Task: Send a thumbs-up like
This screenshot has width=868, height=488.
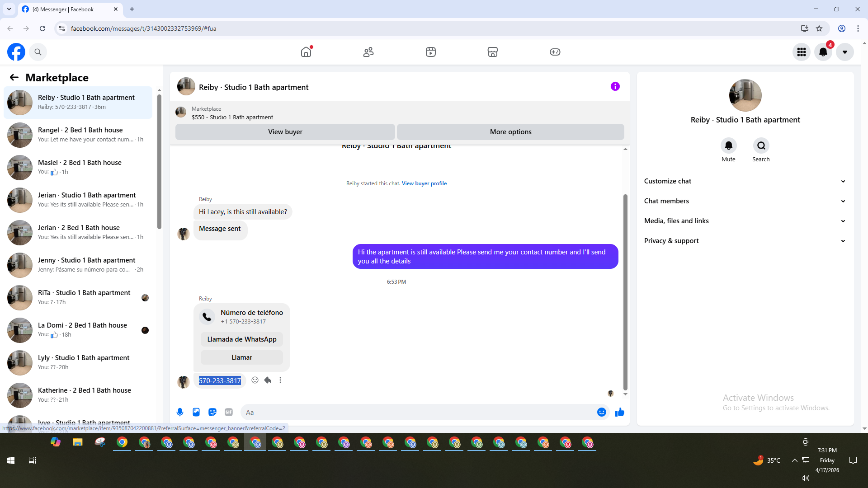Action: point(619,412)
